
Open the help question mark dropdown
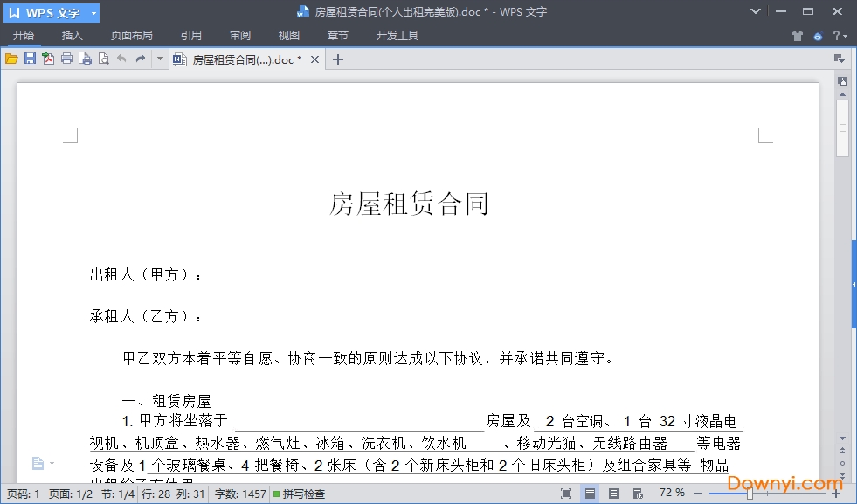click(x=840, y=36)
